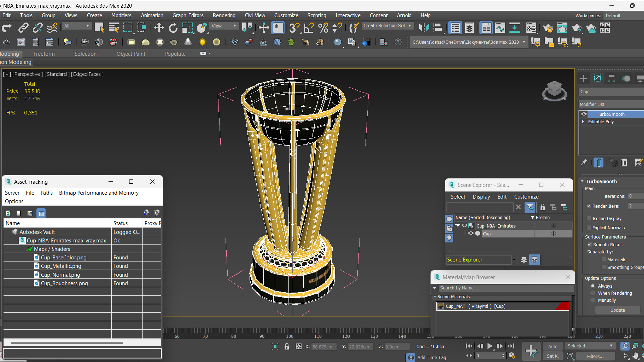Select the Manually update option
This screenshot has height=362, width=644.
pyautogui.click(x=593, y=300)
